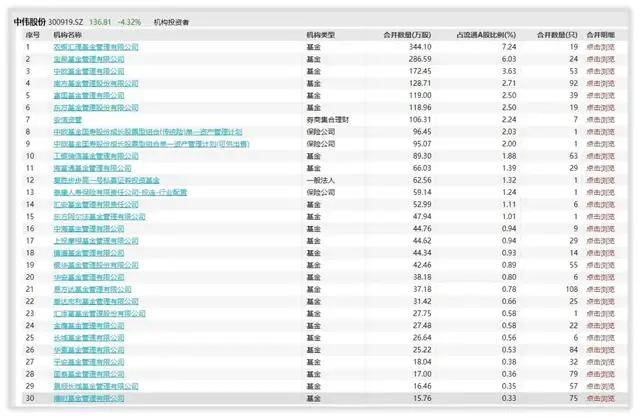This screenshot has width=640, height=418.
Task: Open the 易方达基金 link in row 21
Action: click(x=93, y=289)
